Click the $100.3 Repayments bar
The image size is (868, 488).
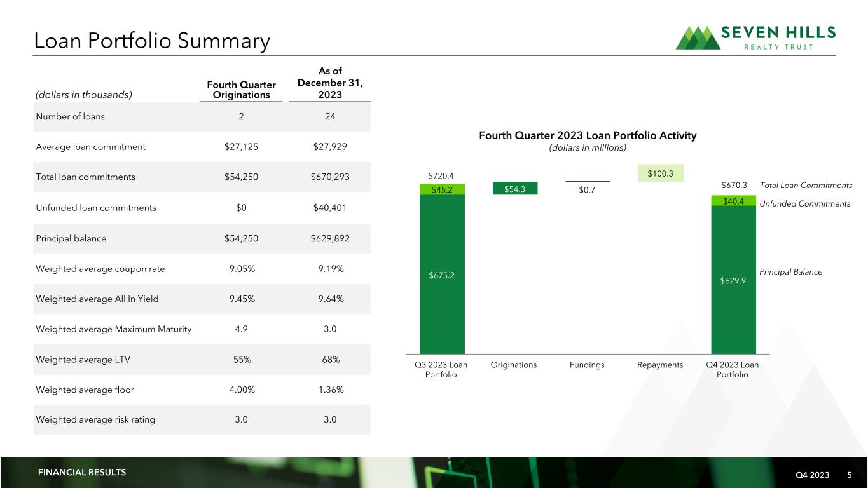click(661, 173)
